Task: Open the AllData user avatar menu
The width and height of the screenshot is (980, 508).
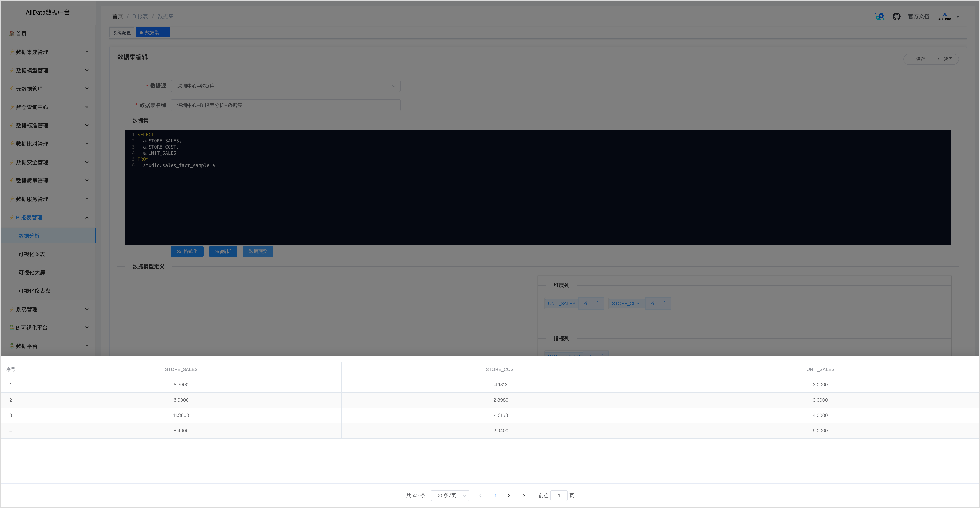Action: pos(948,16)
